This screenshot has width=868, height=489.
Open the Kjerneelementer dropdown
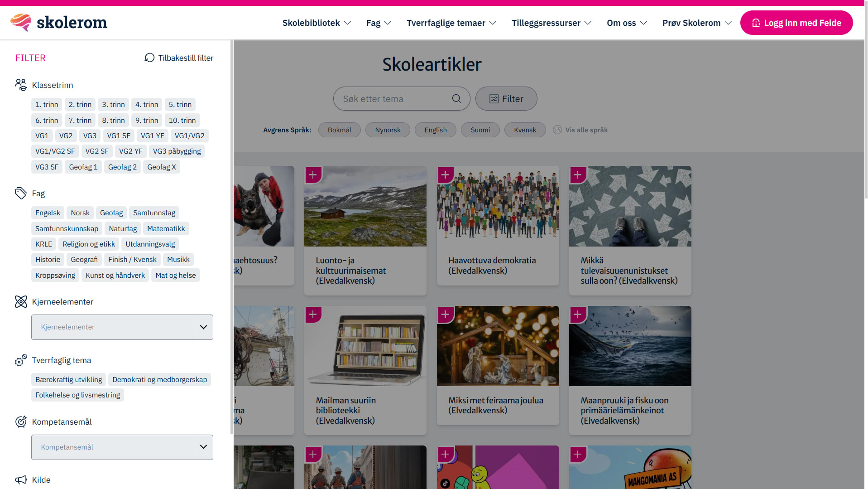122,327
